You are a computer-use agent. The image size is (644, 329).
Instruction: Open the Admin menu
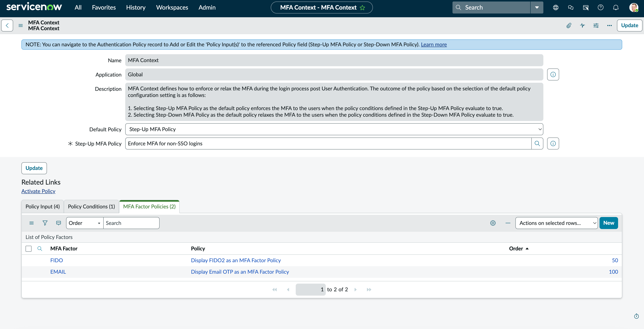[x=207, y=8]
